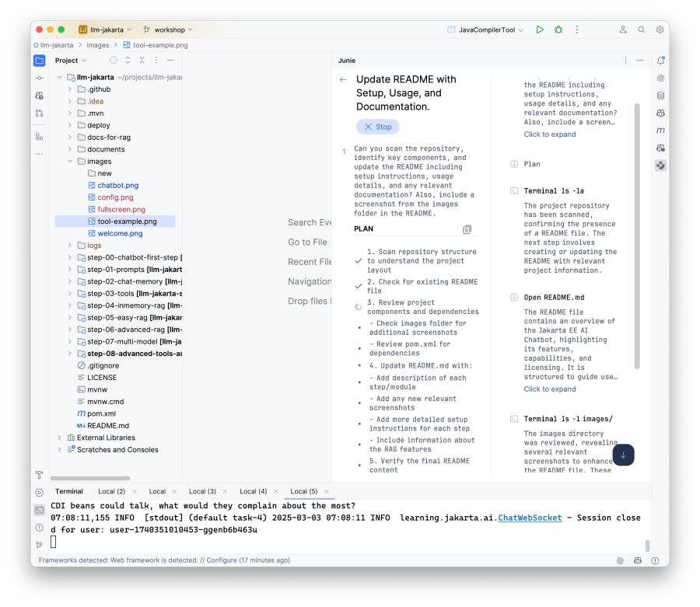
Task: Close the Local (5) terminal tab
Action: click(327, 491)
